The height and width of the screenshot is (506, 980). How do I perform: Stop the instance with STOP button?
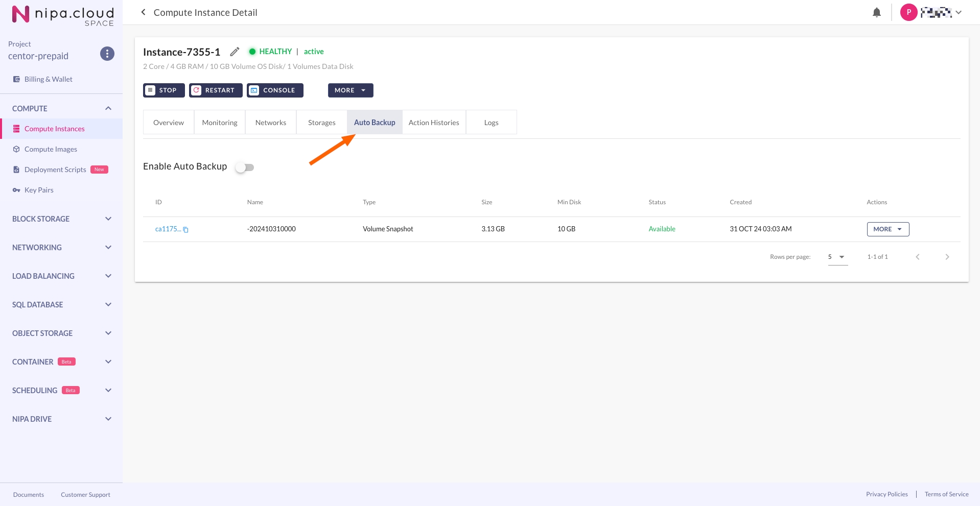[x=164, y=90]
